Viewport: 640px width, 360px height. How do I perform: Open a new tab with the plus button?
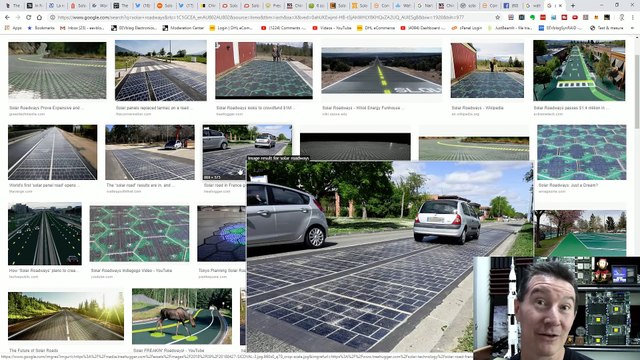click(573, 6)
